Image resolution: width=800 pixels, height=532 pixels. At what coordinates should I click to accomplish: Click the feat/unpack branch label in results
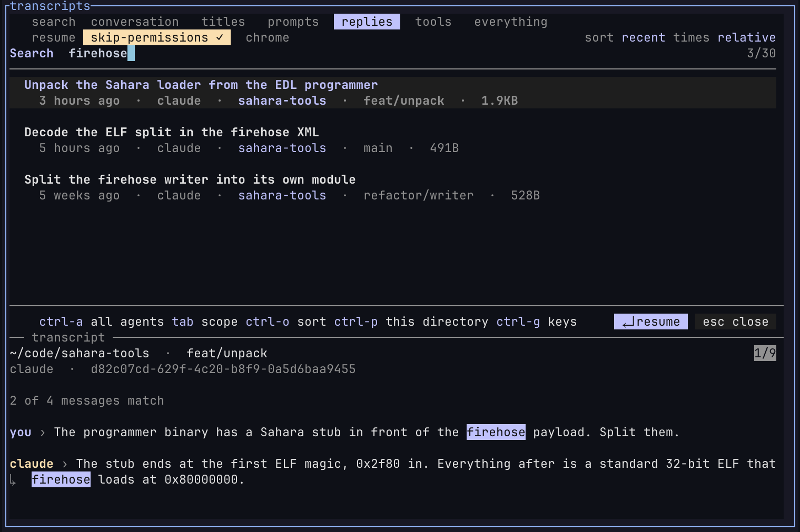(x=404, y=101)
